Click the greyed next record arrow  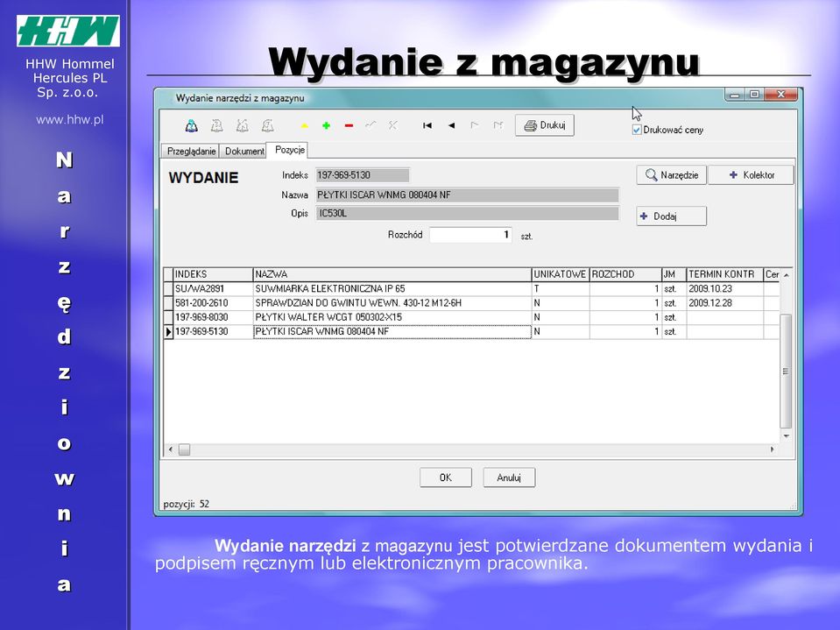pyautogui.click(x=474, y=125)
